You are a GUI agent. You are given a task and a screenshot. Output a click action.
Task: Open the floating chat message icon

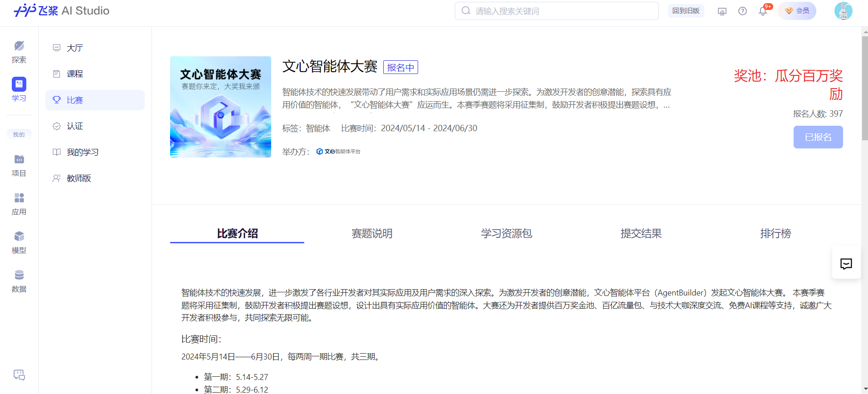(x=846, y=264)
